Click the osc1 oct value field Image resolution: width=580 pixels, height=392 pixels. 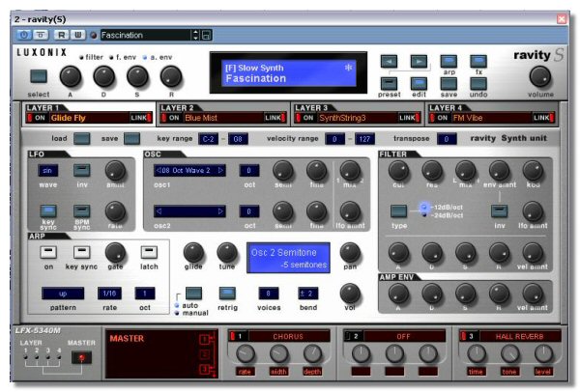pos(249,170)
